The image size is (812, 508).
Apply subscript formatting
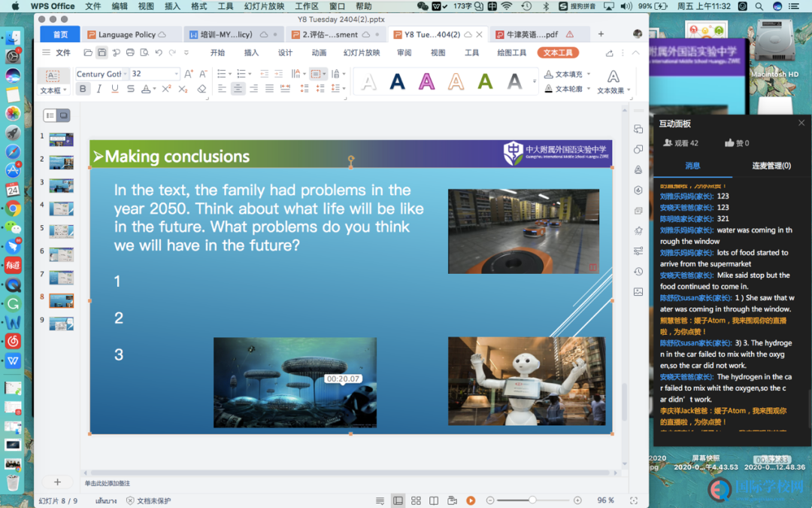183,89
